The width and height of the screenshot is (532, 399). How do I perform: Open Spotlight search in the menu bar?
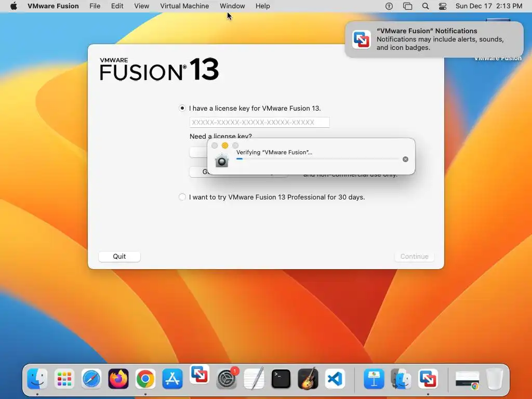[x=425, y=6]
